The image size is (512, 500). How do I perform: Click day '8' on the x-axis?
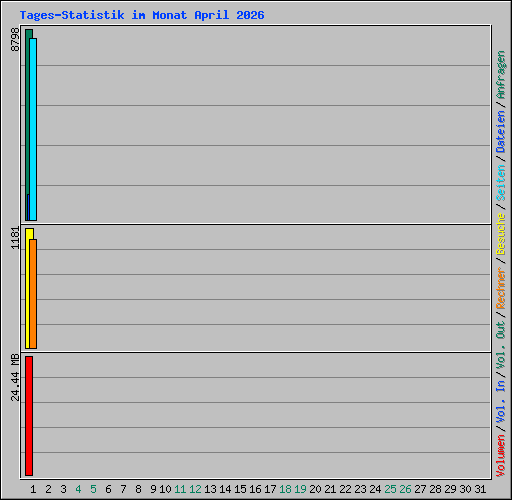pos(138,489)
